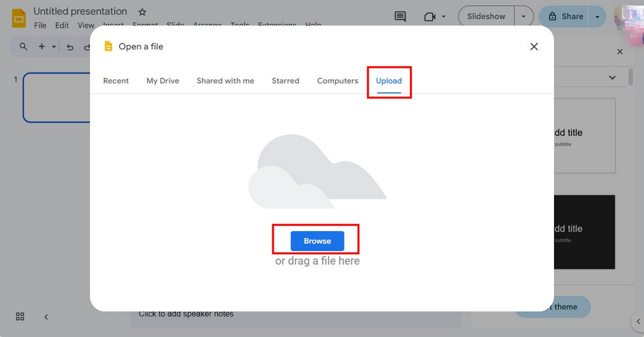Screen dimensions: 644x337
Task: Undo the last action
Action: click(70, 47)
